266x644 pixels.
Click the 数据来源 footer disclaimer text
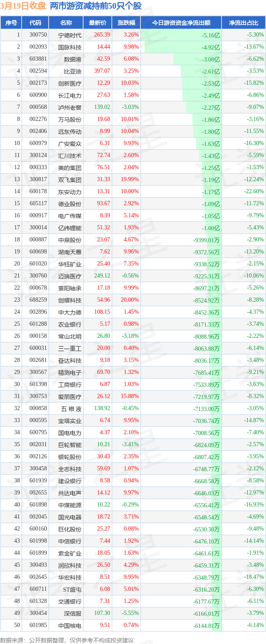[67, 640]
